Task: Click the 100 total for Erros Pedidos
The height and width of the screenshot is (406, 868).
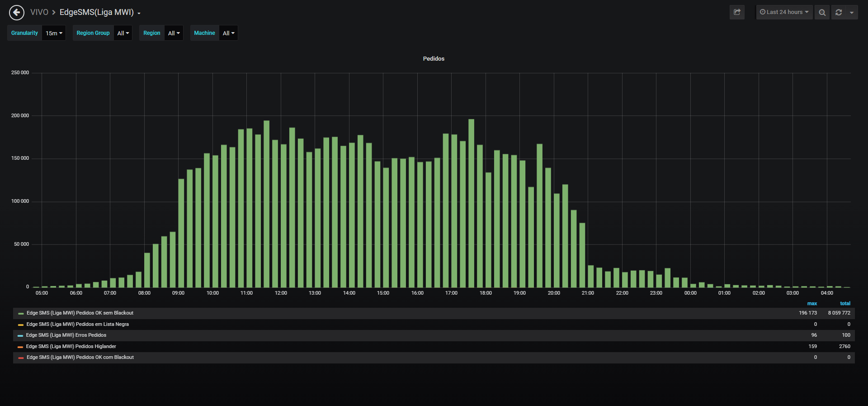Action: (846, 335)
